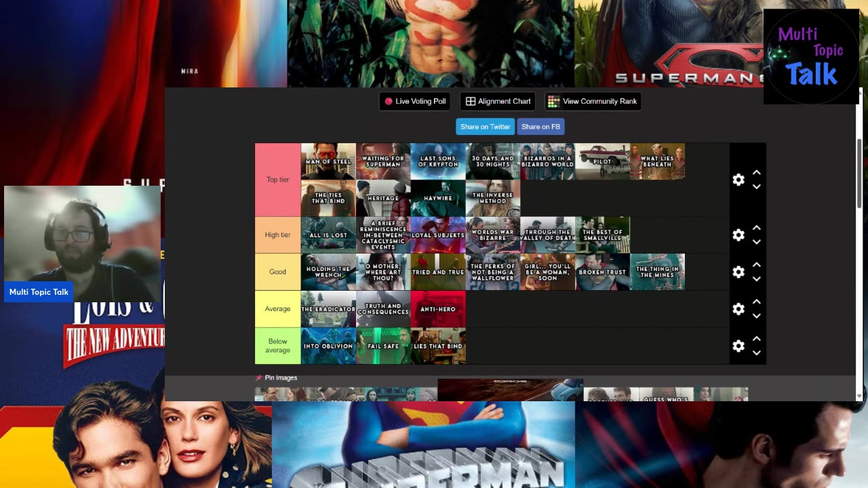
Task: Start a Live Voting Poll
Action: [415, 101]
